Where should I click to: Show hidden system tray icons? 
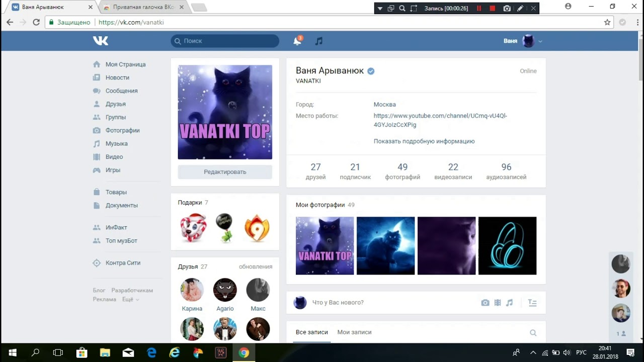533,352
